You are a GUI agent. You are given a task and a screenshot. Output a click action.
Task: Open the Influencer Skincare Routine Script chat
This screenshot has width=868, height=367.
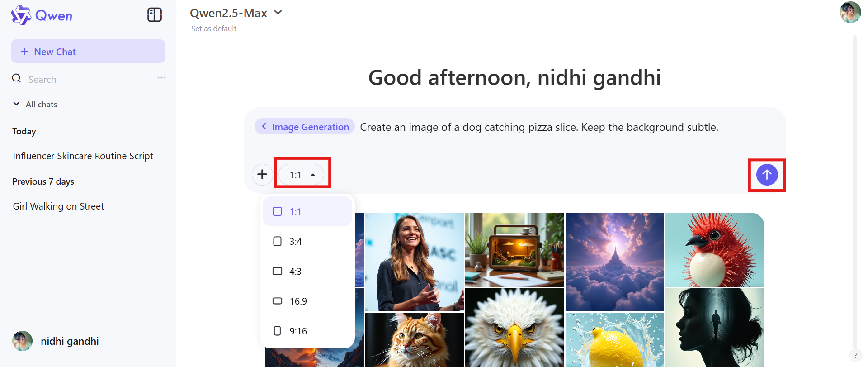[83, 156]
